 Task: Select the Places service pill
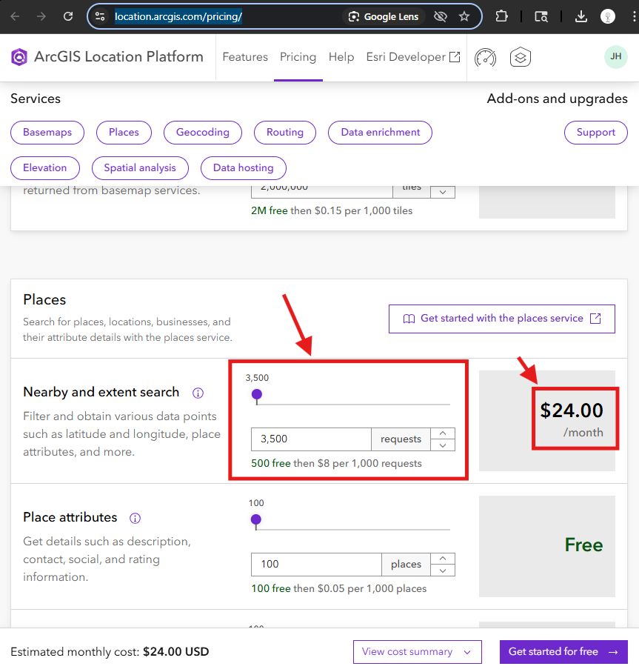pos(124,133)
